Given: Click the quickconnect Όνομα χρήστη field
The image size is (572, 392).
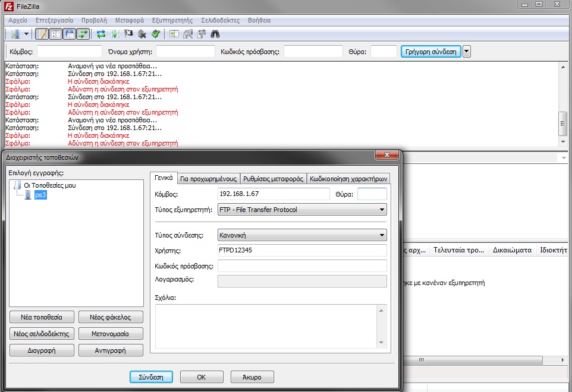Looking at the screenshot, I should [186, 51].
